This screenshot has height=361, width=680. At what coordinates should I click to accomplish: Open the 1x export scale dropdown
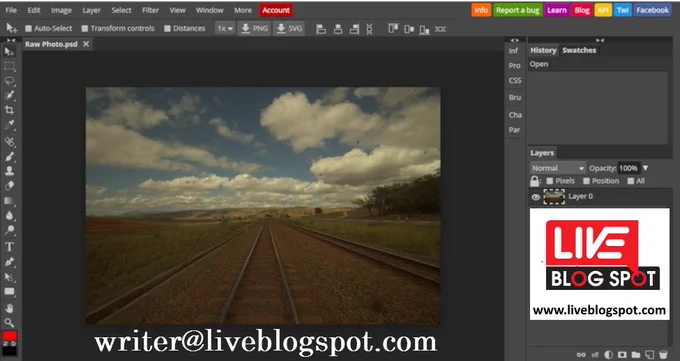[225, 29]
